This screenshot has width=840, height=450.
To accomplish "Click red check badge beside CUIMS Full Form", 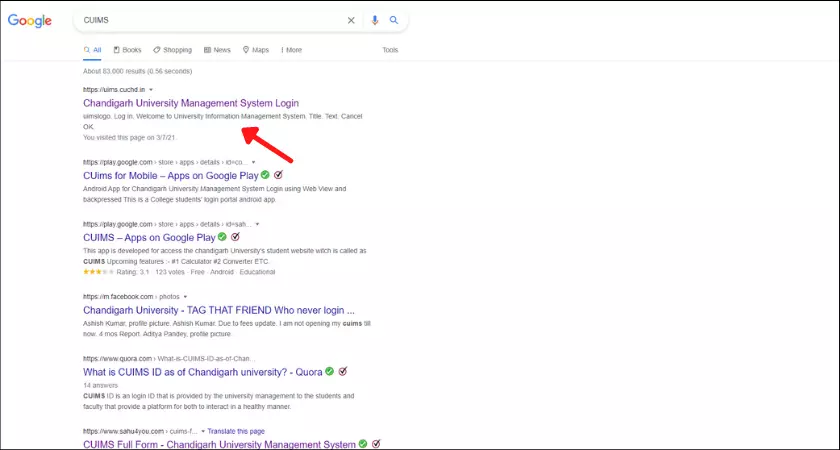I will (376, 444).
